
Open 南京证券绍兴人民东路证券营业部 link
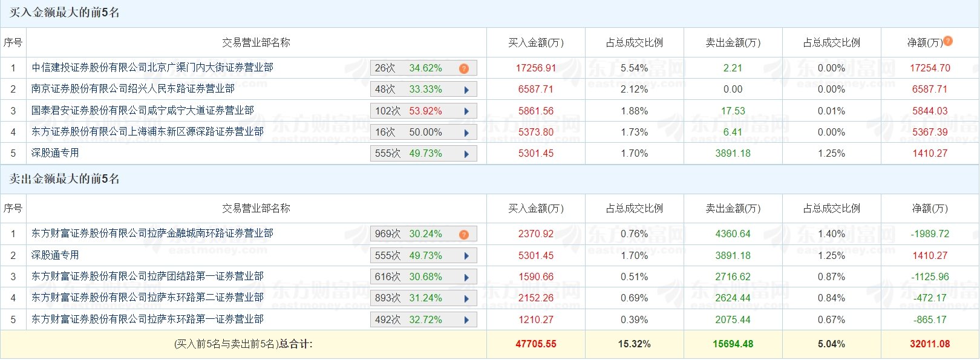133,89
